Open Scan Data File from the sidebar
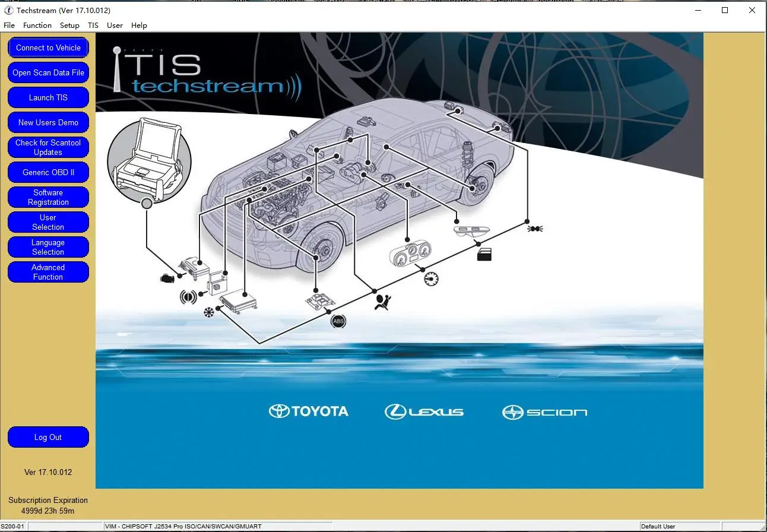This screenshot has width=767, height=532. (x=48, y=72)
